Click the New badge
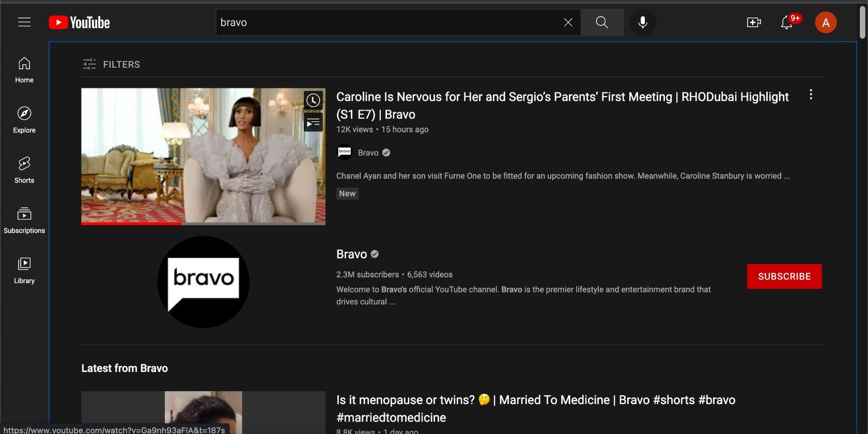868x434 pixels. tap(347, 193)
